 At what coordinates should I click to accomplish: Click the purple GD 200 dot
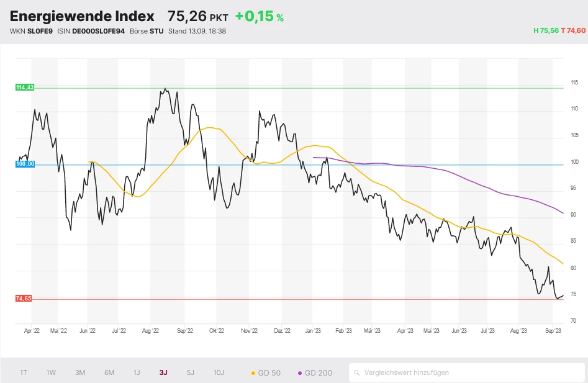tap(301, 373)
